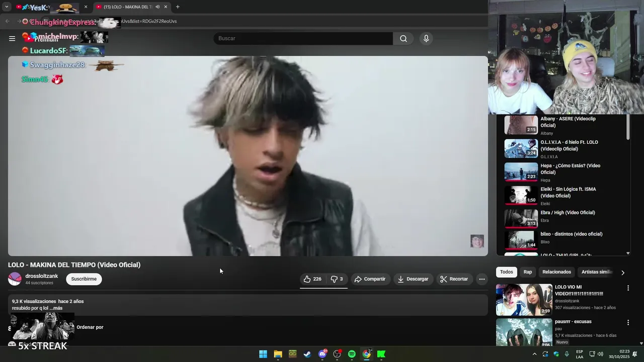Show more filter chips with right arrow
The width and height of the screenshot is (644, 362).
click(x=623, y=273)
